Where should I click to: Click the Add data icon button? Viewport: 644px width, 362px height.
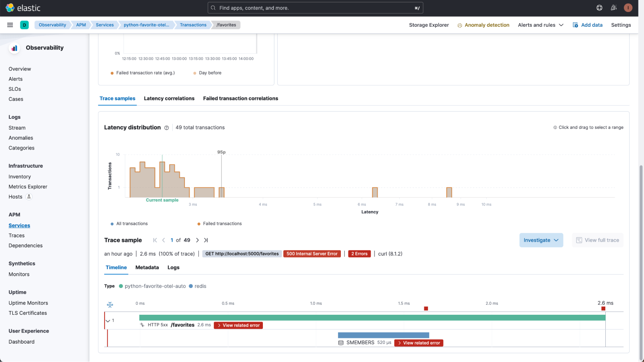pos(575,25)
